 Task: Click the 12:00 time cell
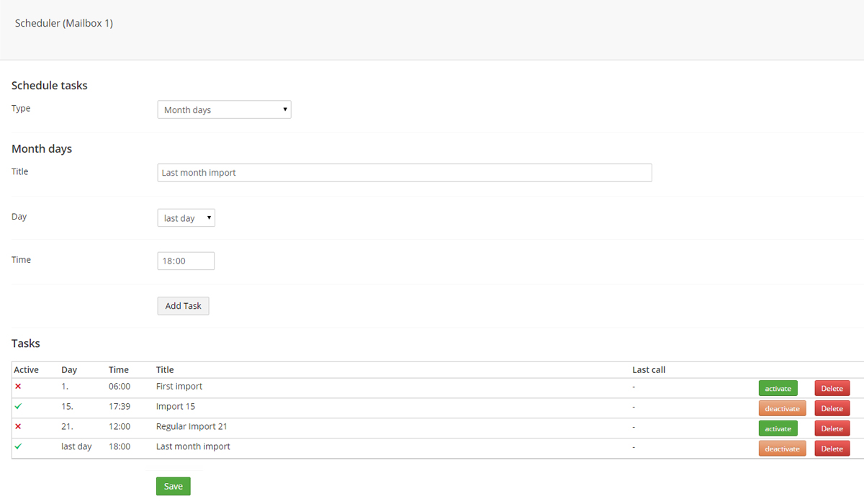pyautogui.click(x=120, y=427)
